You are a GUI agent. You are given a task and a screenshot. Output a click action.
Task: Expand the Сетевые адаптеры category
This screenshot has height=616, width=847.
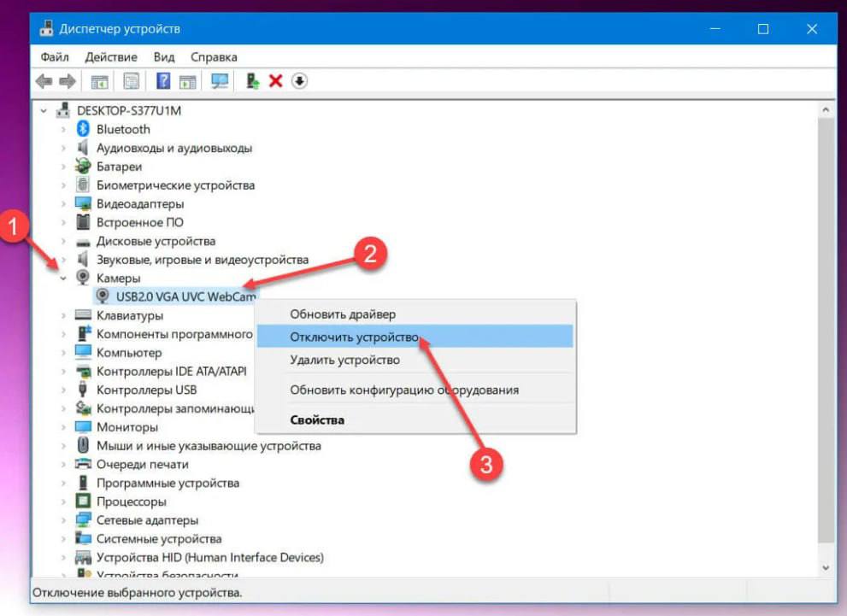(x=63, y=520)
